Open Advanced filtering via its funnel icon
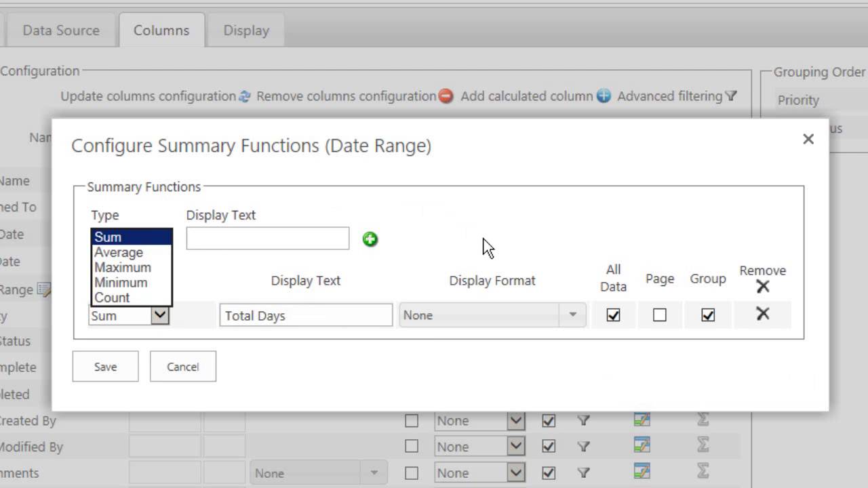The image size is (868, 488). (730, 96)
